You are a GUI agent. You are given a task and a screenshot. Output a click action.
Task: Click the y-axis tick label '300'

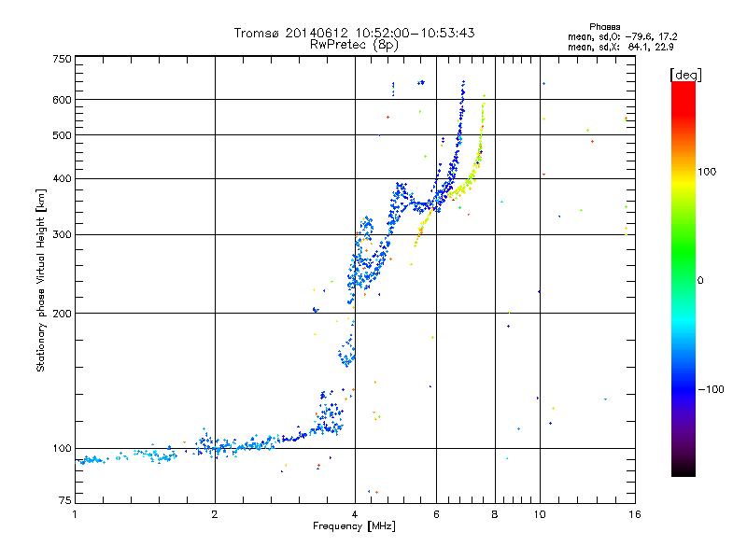click(x=62, y=234)
